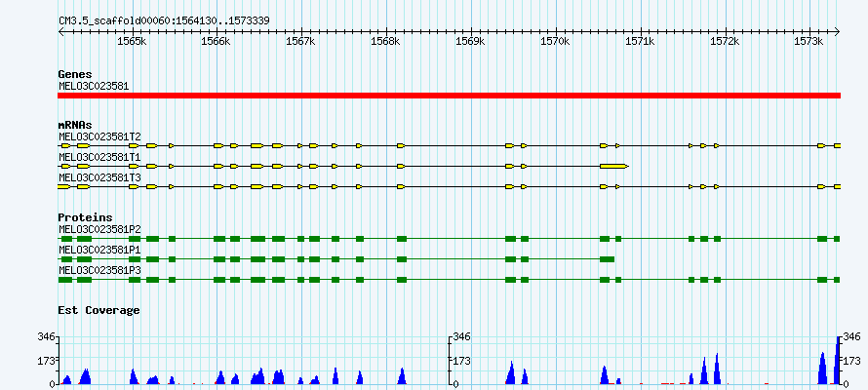Click the coverage peak near 1572k
This screenshot has width=868, height=390.
(717, 369)
